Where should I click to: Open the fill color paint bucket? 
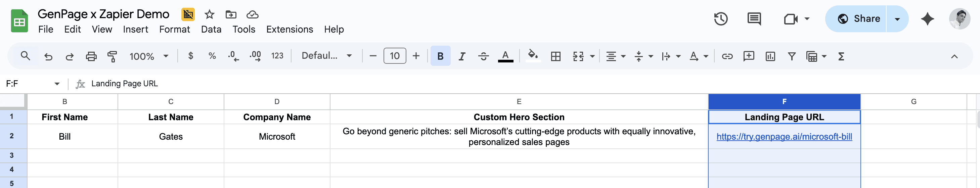click(x=533, y=56)
